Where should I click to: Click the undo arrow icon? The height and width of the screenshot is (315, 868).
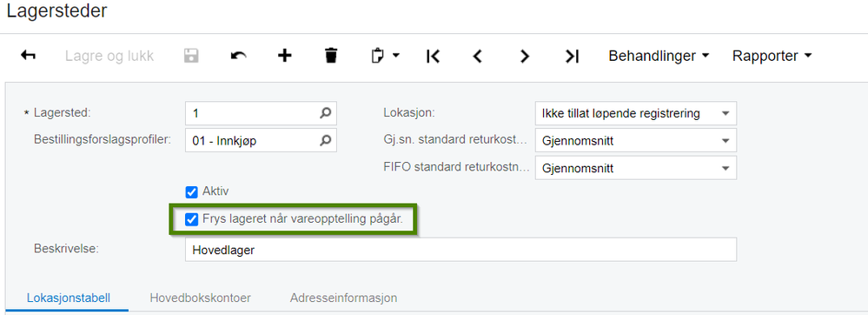tap(239, 56)
